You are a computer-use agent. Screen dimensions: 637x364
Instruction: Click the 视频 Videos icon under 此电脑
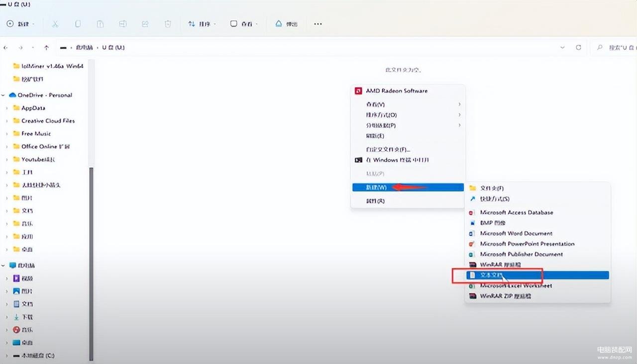(x=16, y=278)
